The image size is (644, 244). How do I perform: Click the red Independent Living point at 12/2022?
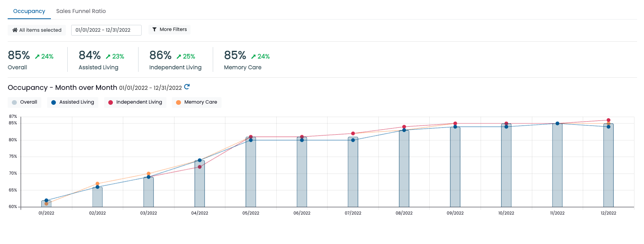click(x=608, y=120)
